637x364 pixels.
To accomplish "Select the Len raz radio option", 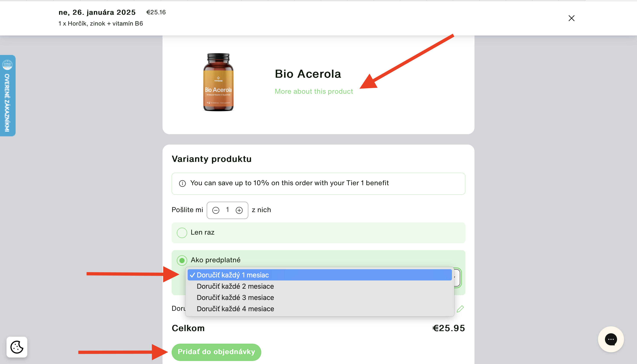I will pos(182,233).
